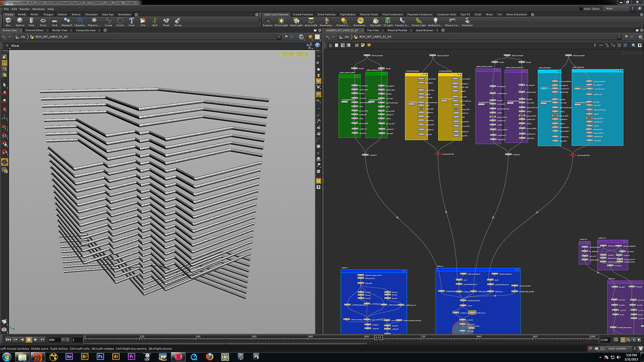This screenshot has width=644, height=362.
Task: Click the L-System shelf tool
Action: pos(79,22)
